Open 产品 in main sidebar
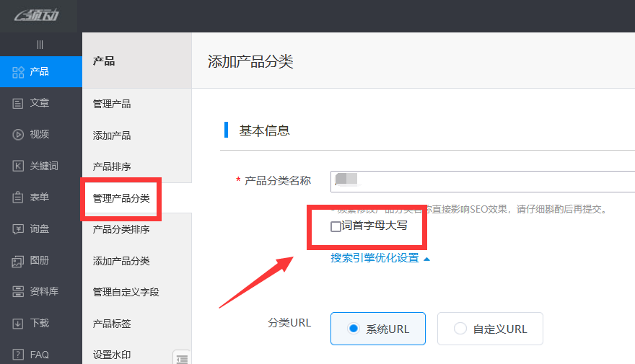The height and width of the screenshot is (364, 635). pyautogui.click(x=39, y=71)
